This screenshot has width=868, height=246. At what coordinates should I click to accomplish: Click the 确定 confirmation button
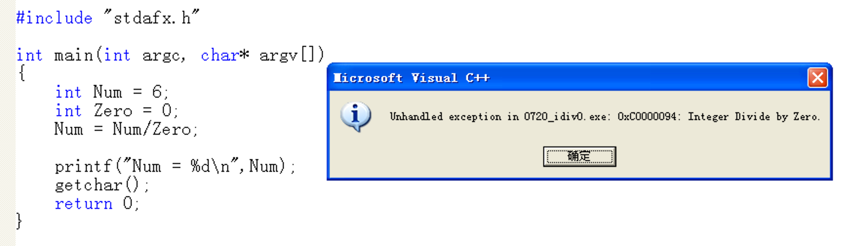[579, 157]
